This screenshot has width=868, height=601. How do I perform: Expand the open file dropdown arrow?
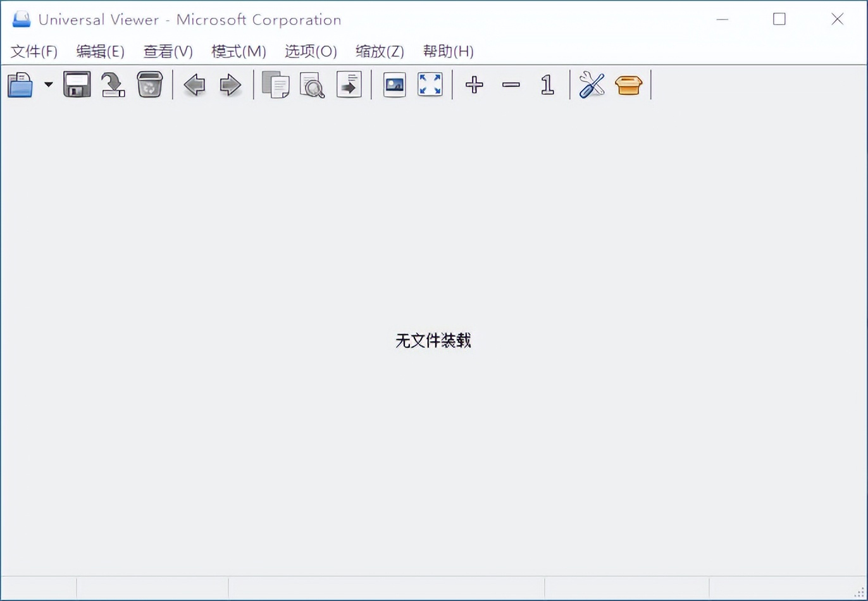click(x=47, y=84)
